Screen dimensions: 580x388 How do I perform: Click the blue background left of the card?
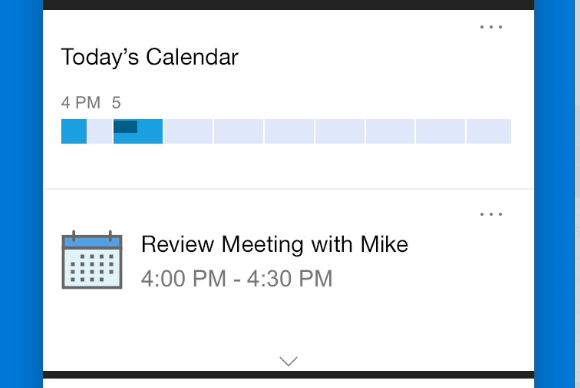pos(21,194)
